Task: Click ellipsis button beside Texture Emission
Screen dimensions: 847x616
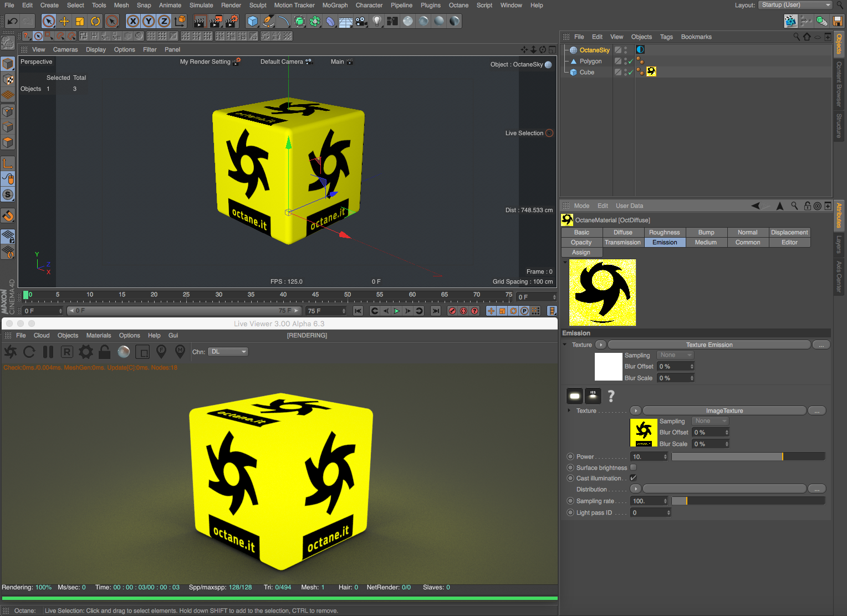Action: [x=821, y=345]
